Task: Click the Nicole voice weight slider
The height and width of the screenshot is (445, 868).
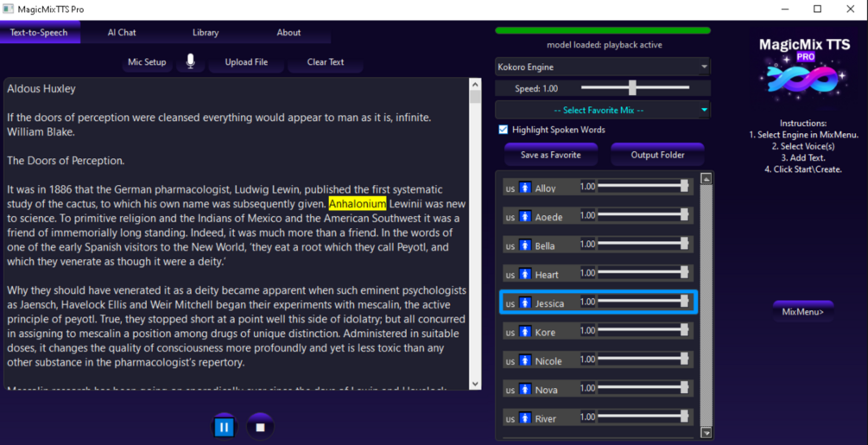Action: coord(643,359)
